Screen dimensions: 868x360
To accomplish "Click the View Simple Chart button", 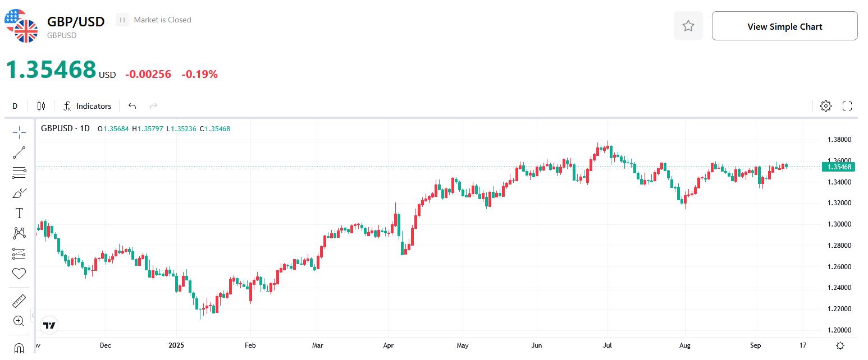I will [x=784, y=26].
